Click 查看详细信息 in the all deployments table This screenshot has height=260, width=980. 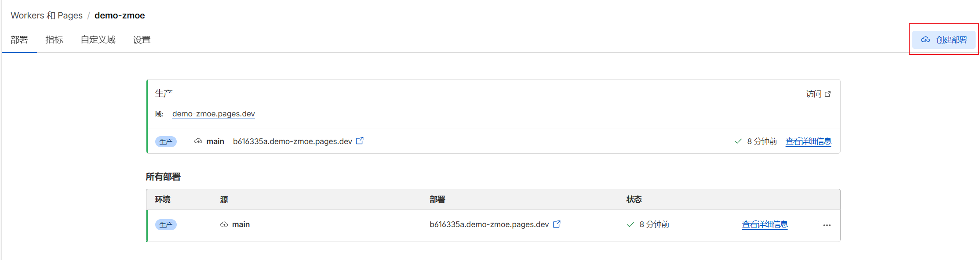click(765, 224)
